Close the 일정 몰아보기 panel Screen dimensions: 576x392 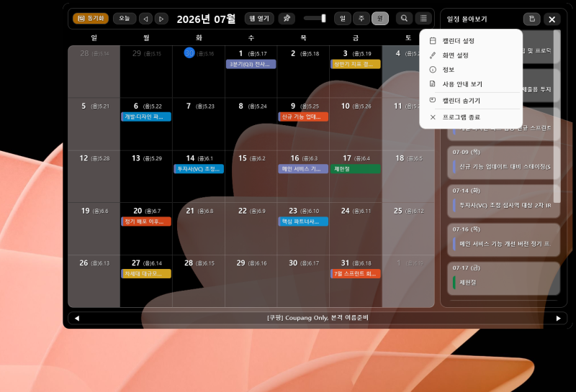point(552,19)
